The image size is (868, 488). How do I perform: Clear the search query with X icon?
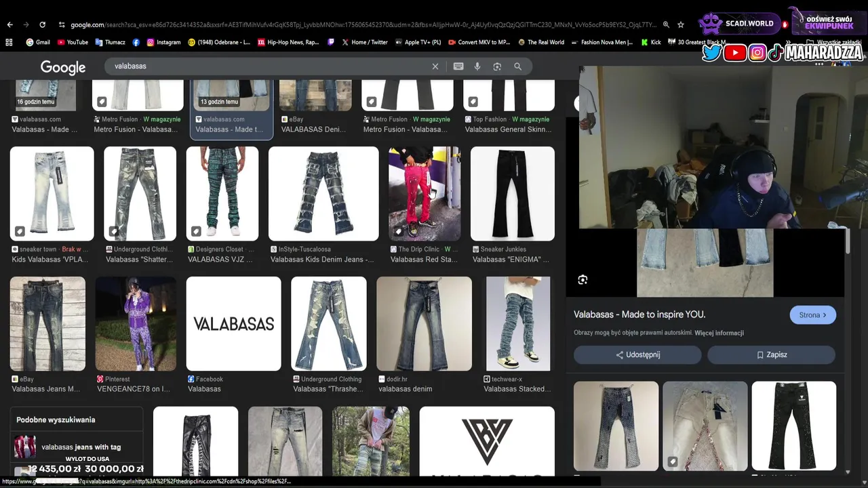pyautogui.click(x=435, y=66)
